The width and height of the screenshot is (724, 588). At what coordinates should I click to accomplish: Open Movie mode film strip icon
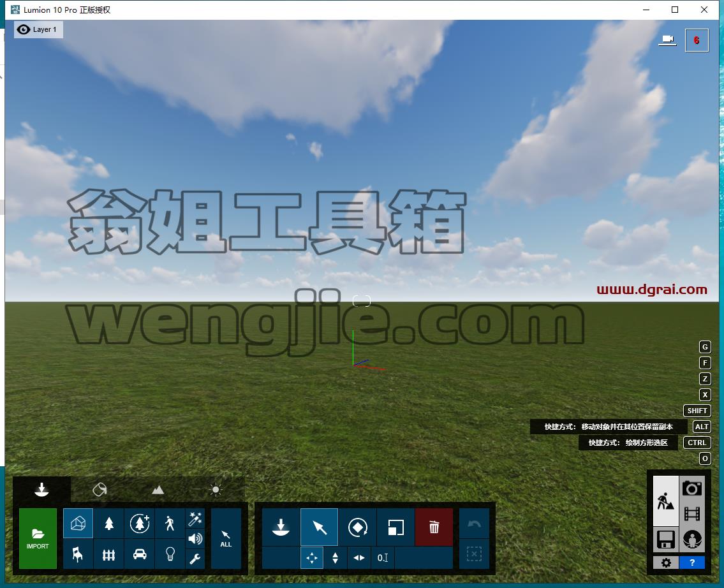point(691,513)
